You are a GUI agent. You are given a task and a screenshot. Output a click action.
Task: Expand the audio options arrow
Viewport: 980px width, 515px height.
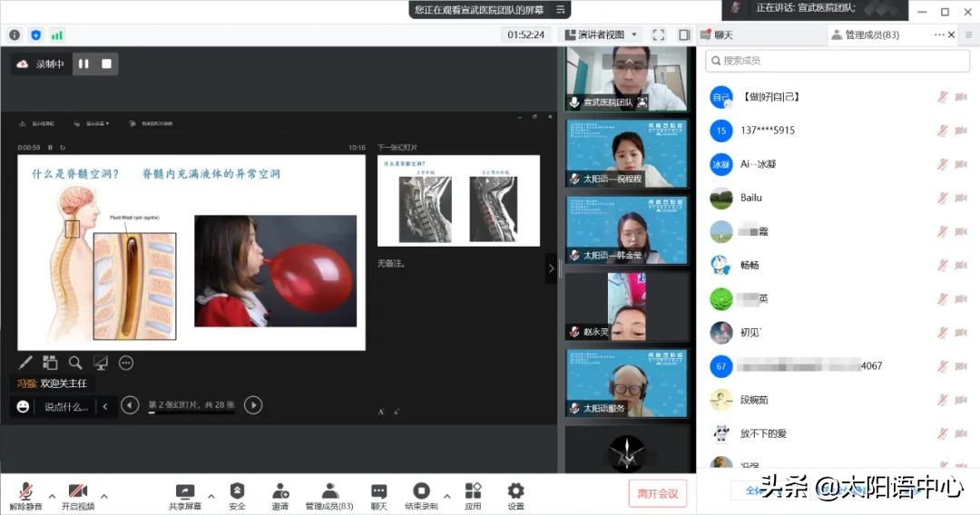pos(52,496)
